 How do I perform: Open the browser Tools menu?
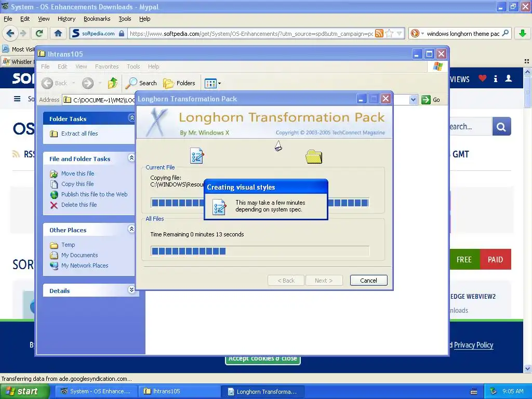(x=125, y=19)
